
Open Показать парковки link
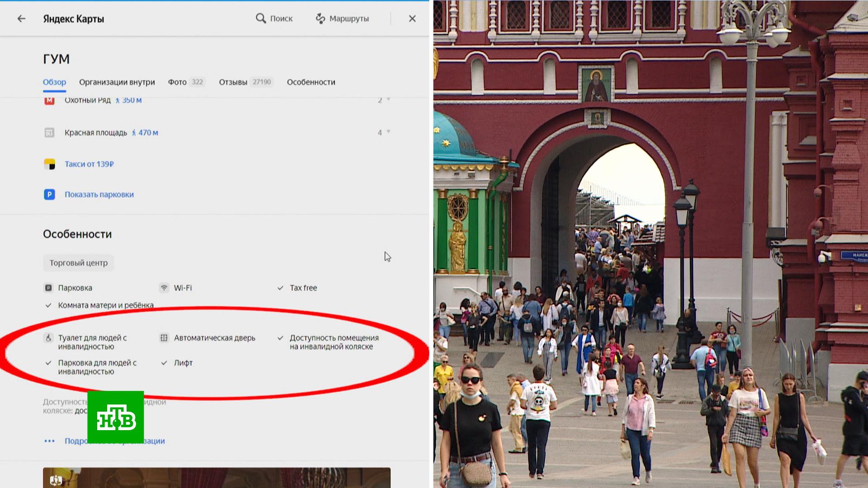coord(99,194)
